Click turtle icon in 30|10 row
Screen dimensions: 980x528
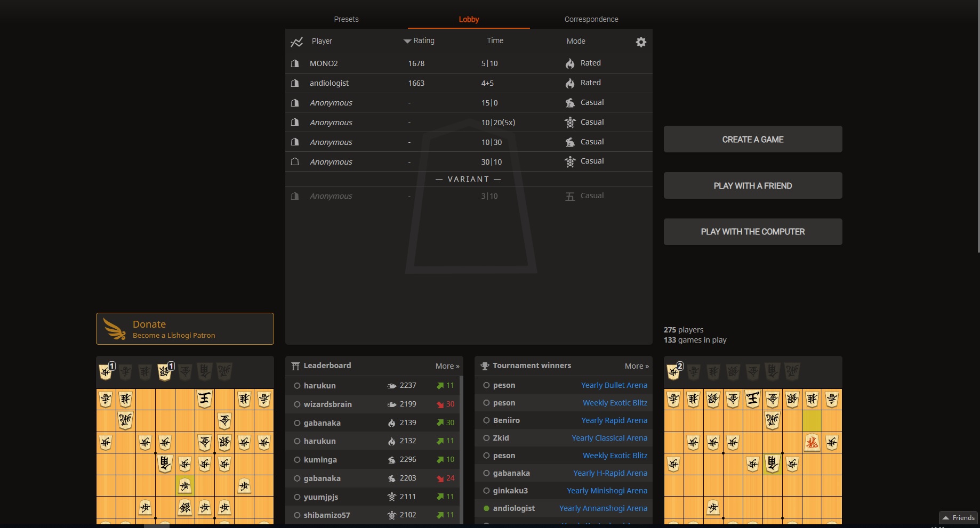coord(570,161)
